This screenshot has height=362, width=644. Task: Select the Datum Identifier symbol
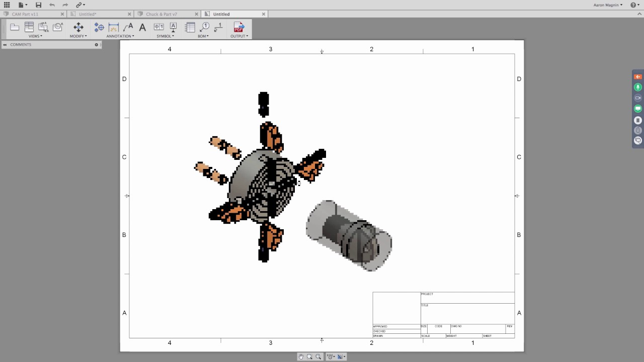tap(173, 27)
